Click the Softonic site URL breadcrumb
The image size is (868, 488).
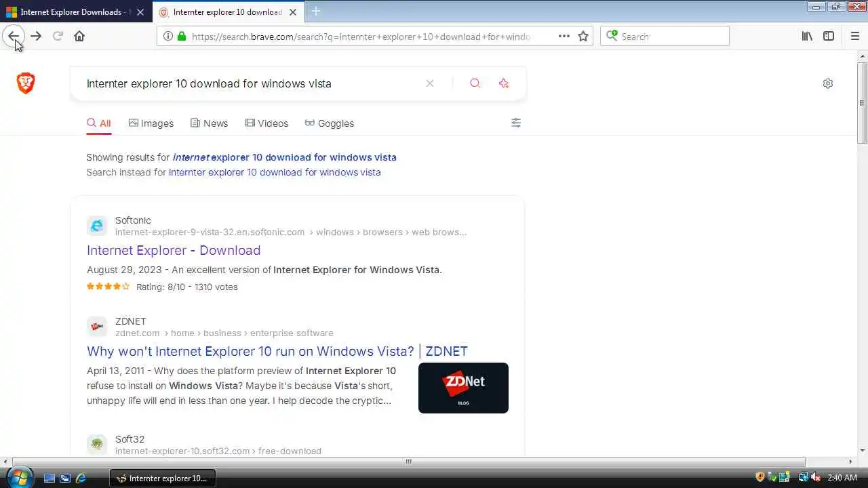[x=291, y=232]
